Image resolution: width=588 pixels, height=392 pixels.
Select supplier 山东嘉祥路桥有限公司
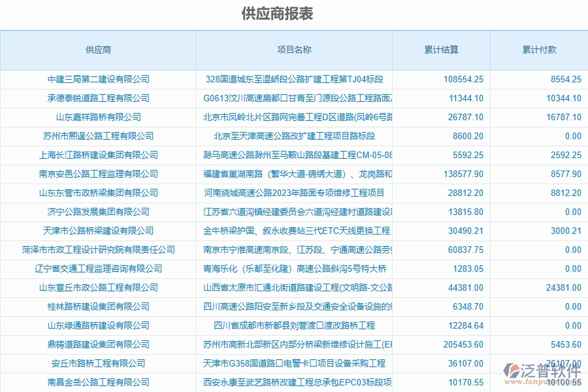pyautogui.click(x=98, y=117)
